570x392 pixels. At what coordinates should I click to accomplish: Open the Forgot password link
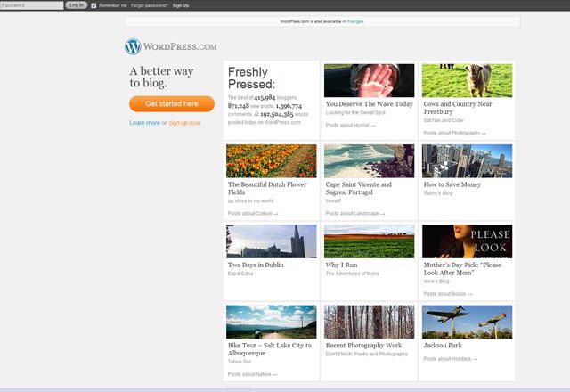coord(149,5)
